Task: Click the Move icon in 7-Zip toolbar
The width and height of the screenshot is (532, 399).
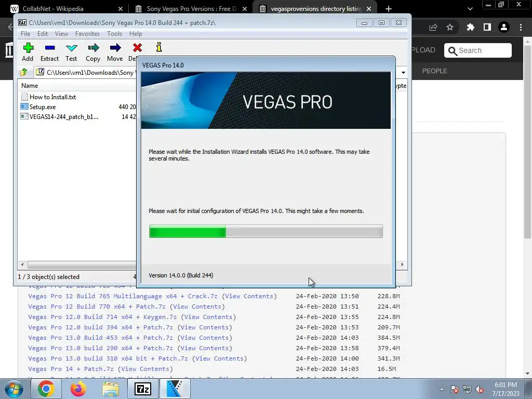Action: (x=115, y=47)
